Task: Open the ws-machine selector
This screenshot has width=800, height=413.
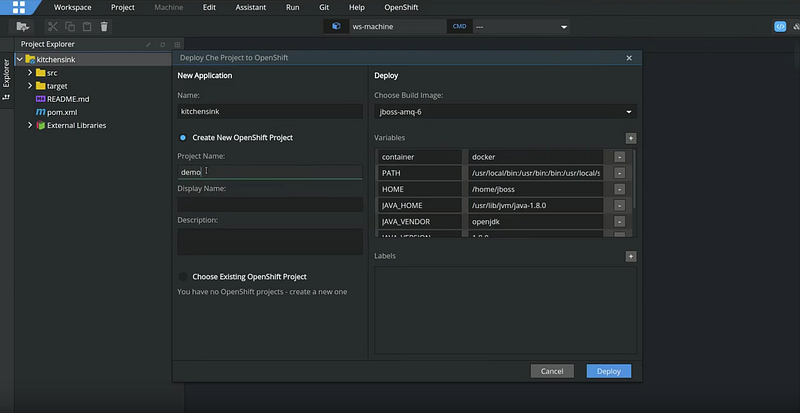Action: (397, 27)
